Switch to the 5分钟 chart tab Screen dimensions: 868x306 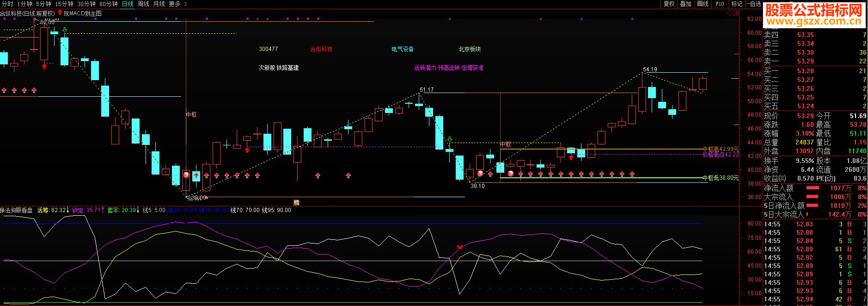(x=43, y=4)
